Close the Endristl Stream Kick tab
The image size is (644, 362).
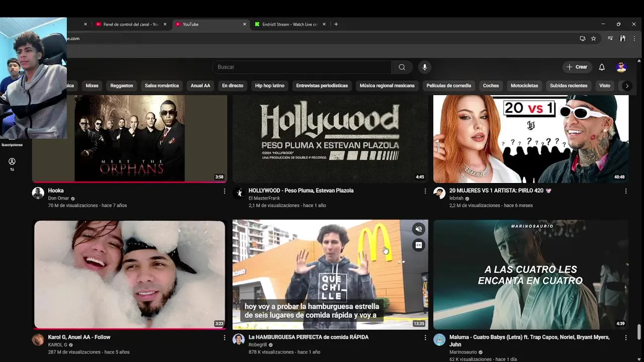pyautogui.click(x=324, y=24)
